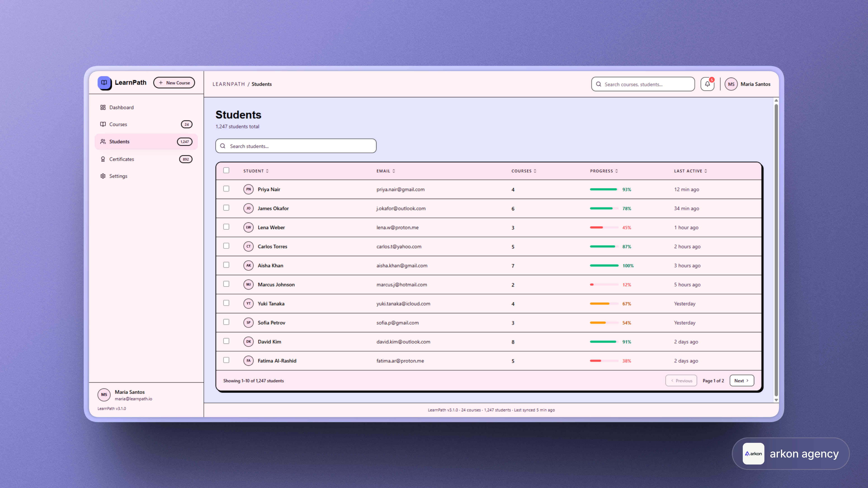Open the Dashboard menu item
Image resolution: width=868 pixels, height=488 pixels.
[x=146, y=108]
